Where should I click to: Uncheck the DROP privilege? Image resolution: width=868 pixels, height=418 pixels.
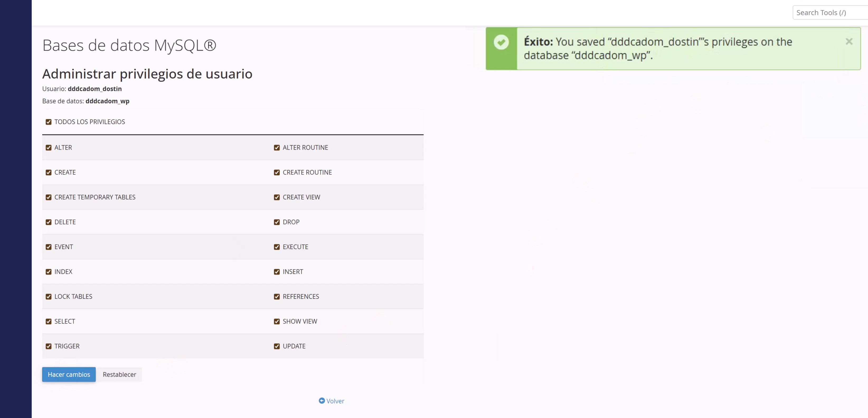pyautogui.click(x=277, y=222)
